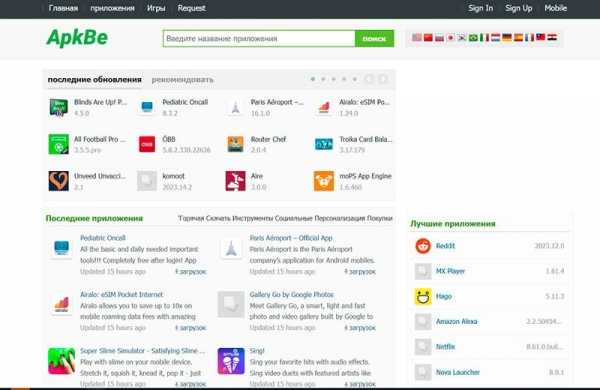Open Super Slime Simulator title link

click(142, 351)
